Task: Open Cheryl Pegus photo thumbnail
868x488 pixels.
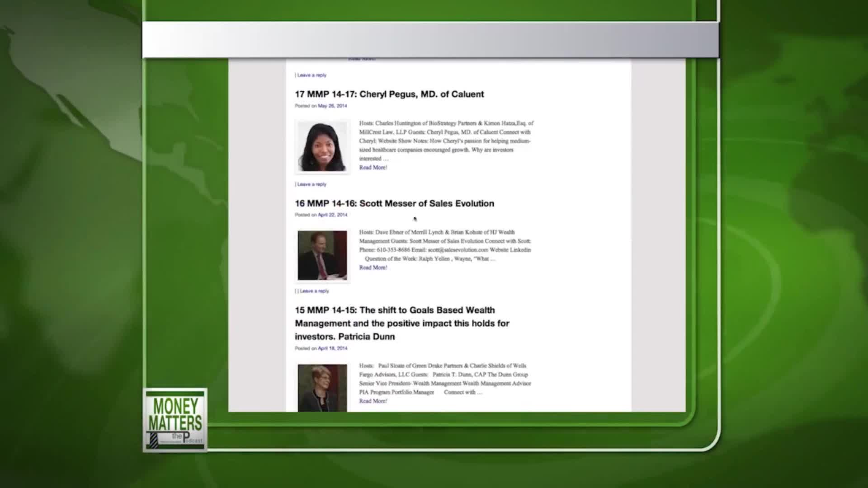Action: [322, 147]
